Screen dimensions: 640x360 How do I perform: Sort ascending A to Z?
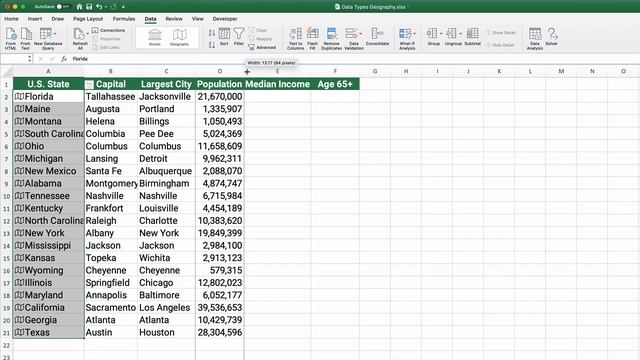click(x=212, y=33)
